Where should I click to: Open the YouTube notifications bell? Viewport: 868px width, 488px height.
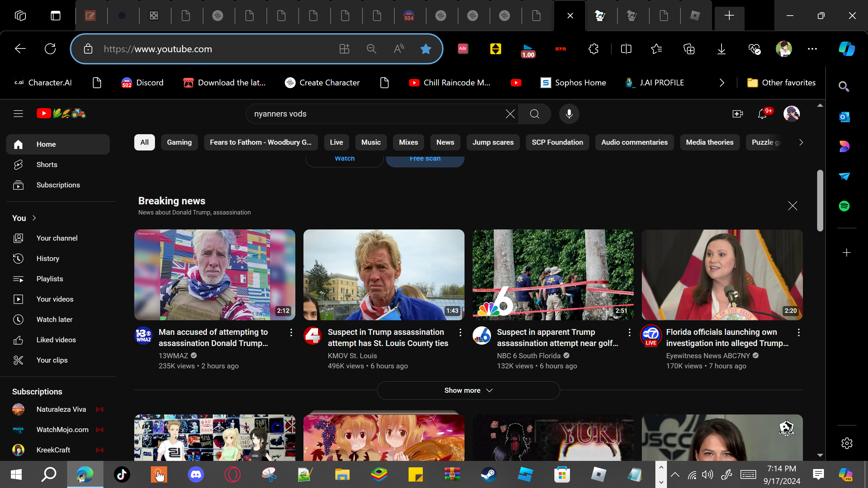762,114
